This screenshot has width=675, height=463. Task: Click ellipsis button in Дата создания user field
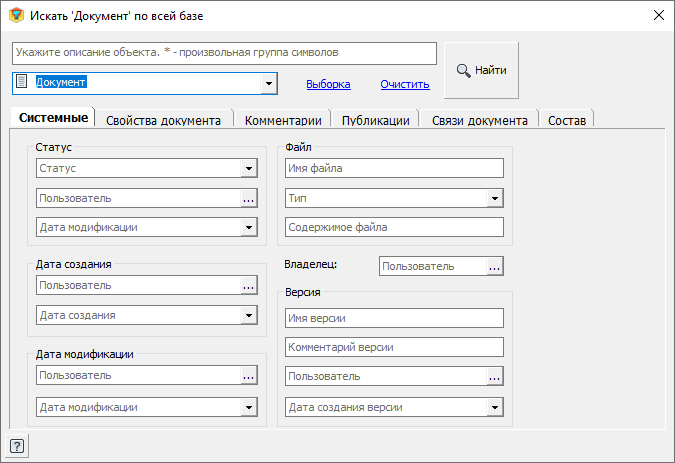tap(249, 286)
